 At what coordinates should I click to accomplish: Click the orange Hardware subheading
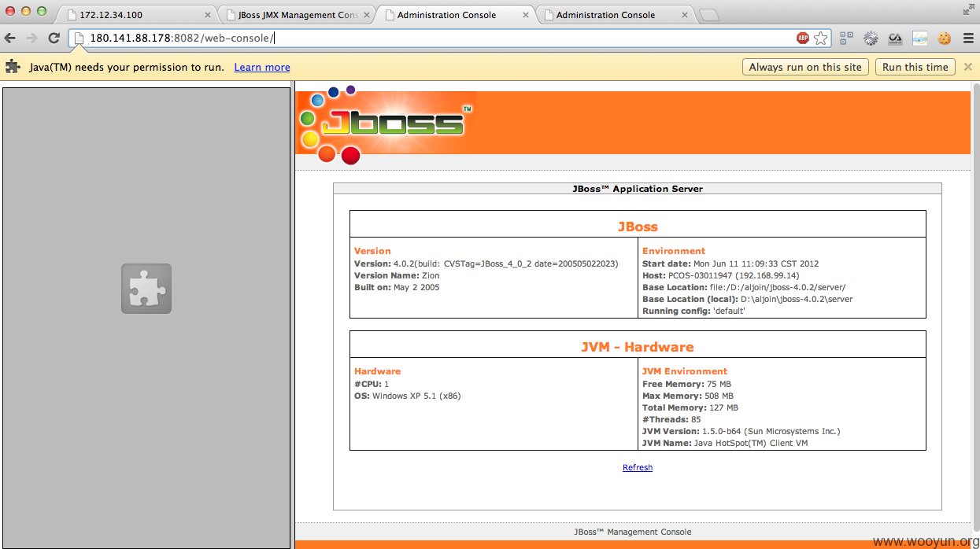click(378, 371)
